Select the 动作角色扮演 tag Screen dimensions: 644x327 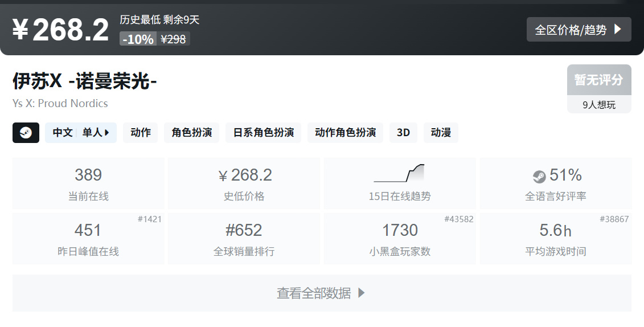(346, 133)
